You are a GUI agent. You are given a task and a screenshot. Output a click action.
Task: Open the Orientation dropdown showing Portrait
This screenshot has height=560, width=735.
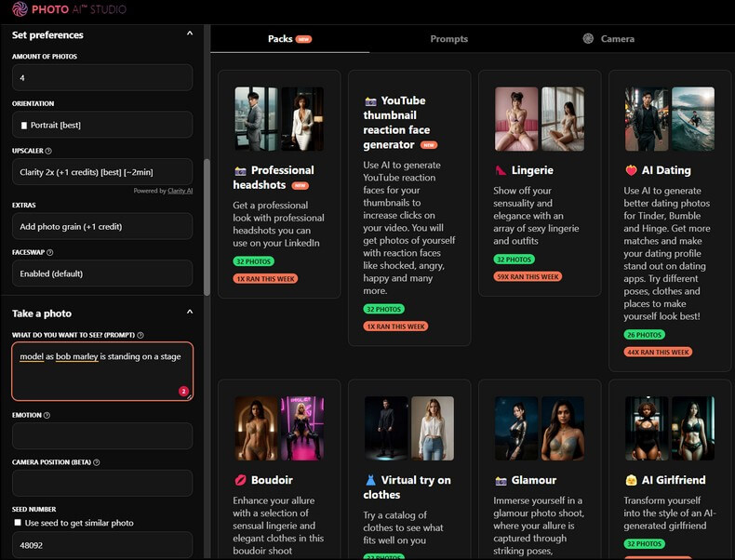[102, 125]
